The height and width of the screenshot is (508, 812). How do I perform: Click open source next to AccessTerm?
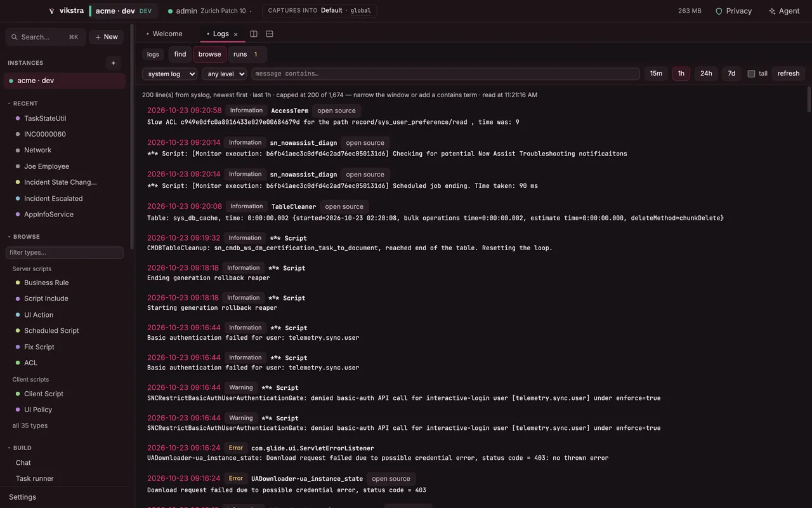pyautogui.click(x=336, y=110)
